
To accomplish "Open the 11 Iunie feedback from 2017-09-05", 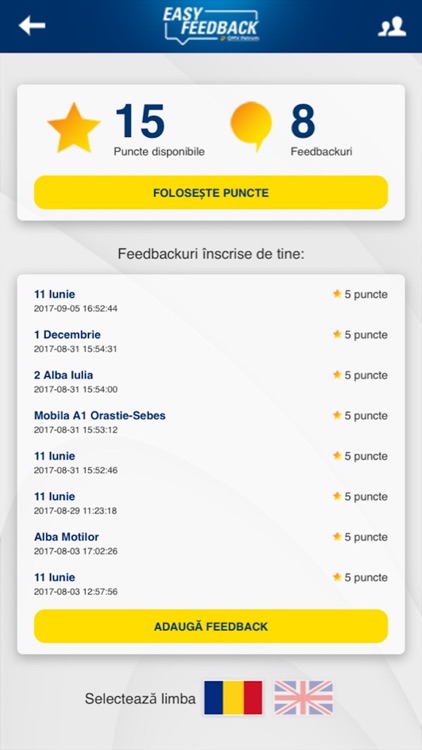I will coord(211,301).
